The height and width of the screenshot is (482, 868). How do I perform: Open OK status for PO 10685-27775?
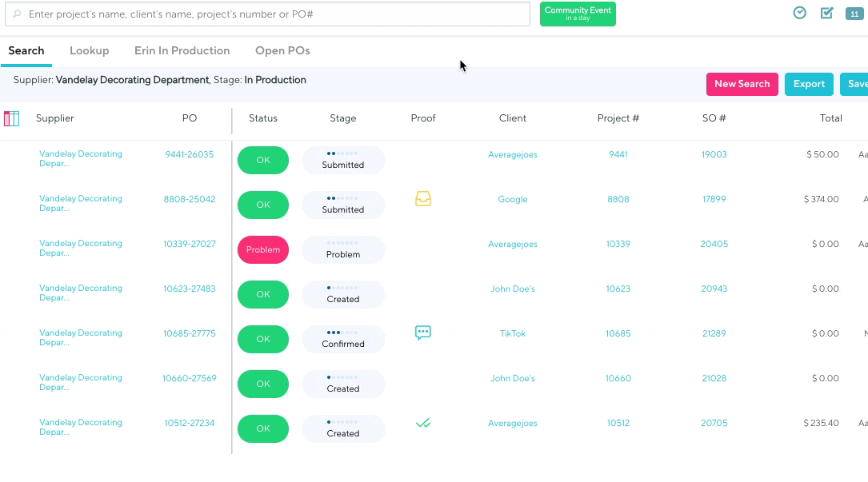click(x=263, y=339)
